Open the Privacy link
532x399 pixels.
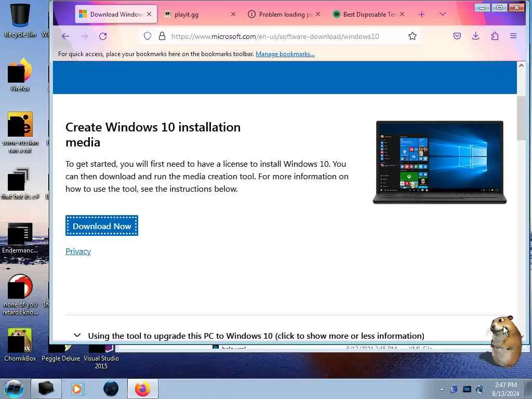(78, 251)
